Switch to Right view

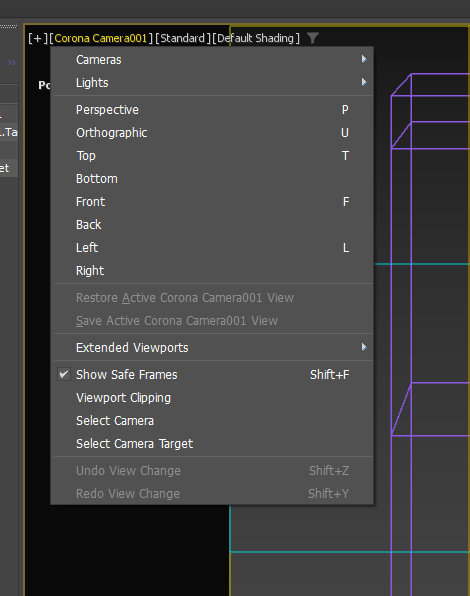(213, 271)
